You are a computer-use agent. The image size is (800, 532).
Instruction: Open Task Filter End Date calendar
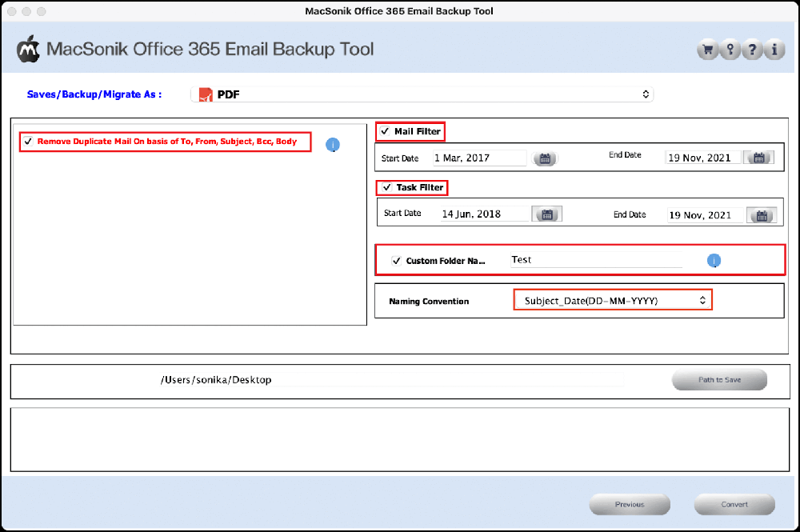(x=762, y=215)
